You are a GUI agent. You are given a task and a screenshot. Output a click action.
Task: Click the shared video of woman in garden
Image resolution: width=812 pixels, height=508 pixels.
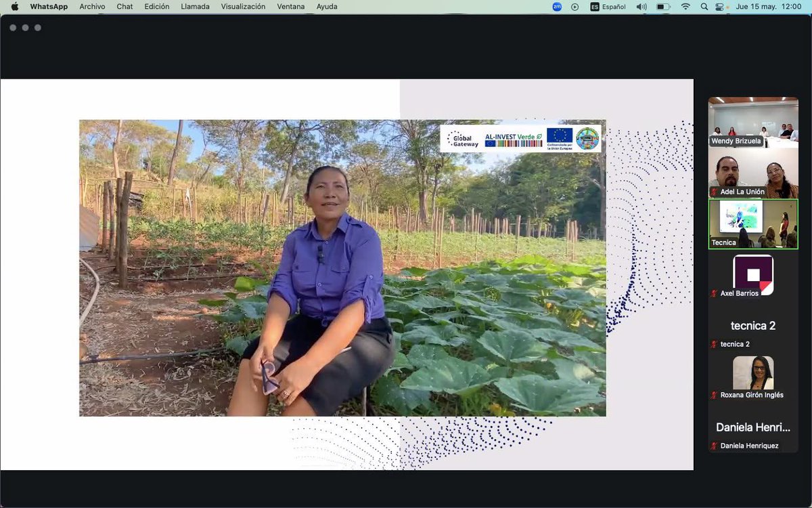pos(342,268)
